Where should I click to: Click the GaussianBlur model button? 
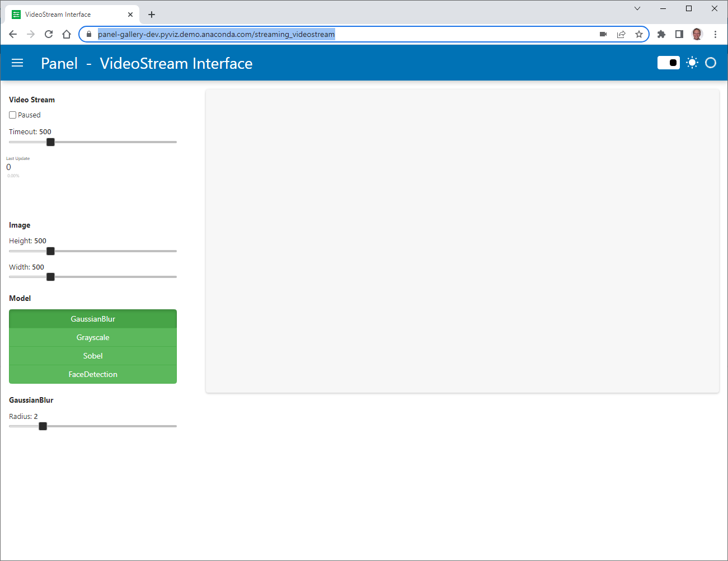click(x=93, y=319)
